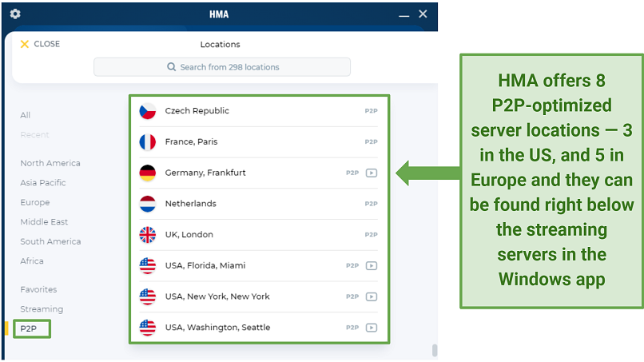Choose USA, New York, New York server

[x=258, y=296]
